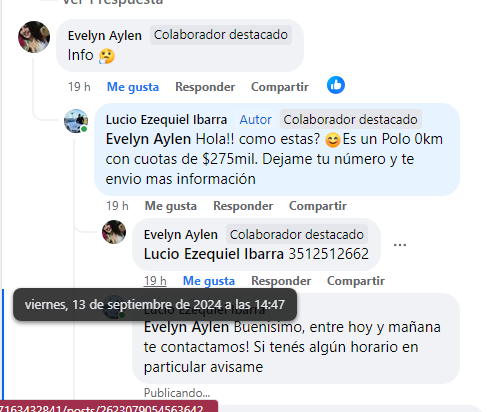Click Compartir under the Info comment
Screen dimensions: 498x412
pyautogui.click(x=280, y=87)
